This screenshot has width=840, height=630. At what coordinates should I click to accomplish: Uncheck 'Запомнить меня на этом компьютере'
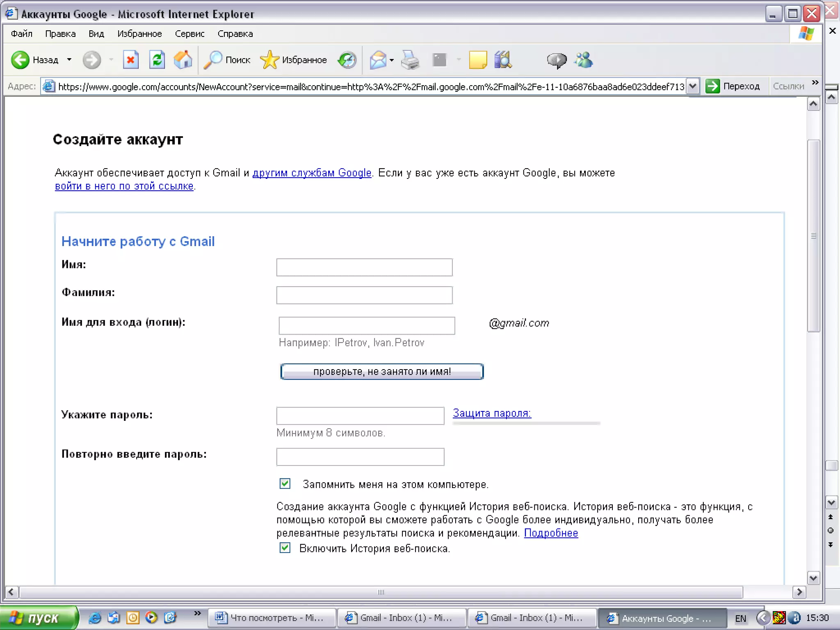[x=285, y=484]
